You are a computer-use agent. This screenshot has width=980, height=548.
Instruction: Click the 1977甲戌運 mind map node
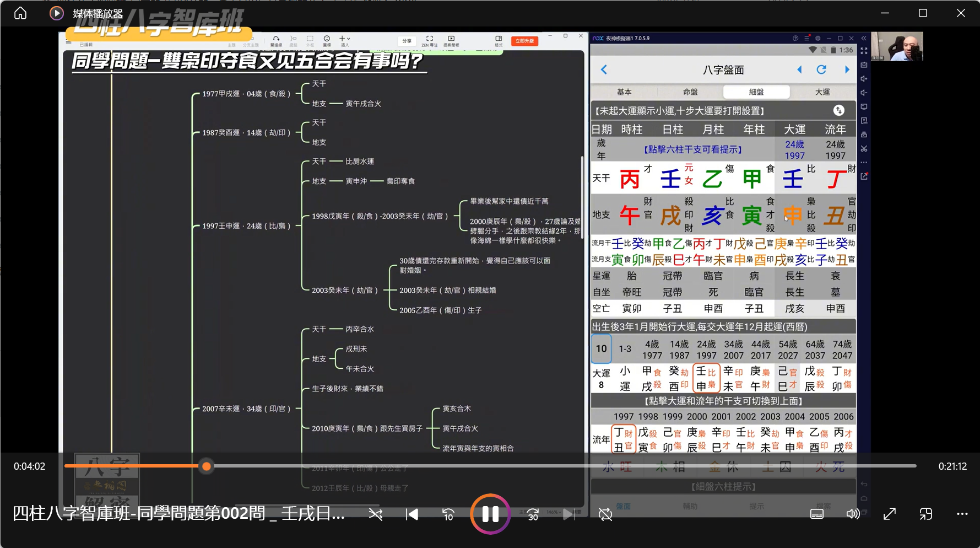coord(246,94)
